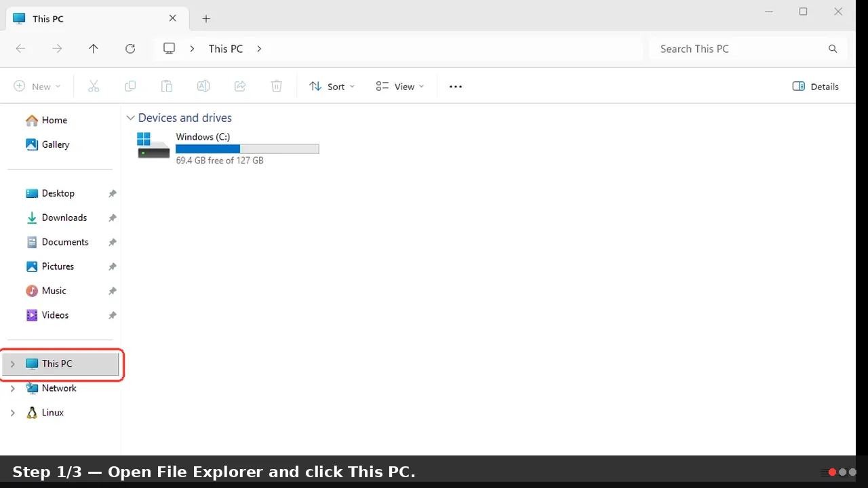Unpin Downloads using its pin icon
The height and width of the screenshot is (488, 868).
coord(113,218)
